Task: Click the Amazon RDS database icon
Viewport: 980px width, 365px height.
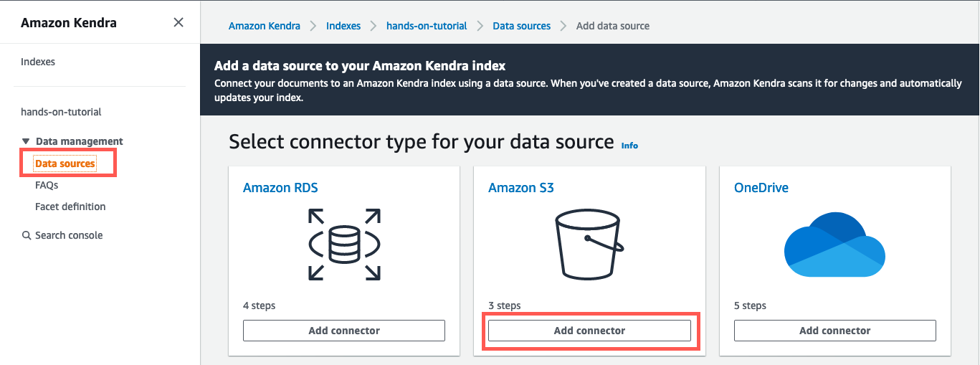Action: pyautogui.click(x=344, y=244)
